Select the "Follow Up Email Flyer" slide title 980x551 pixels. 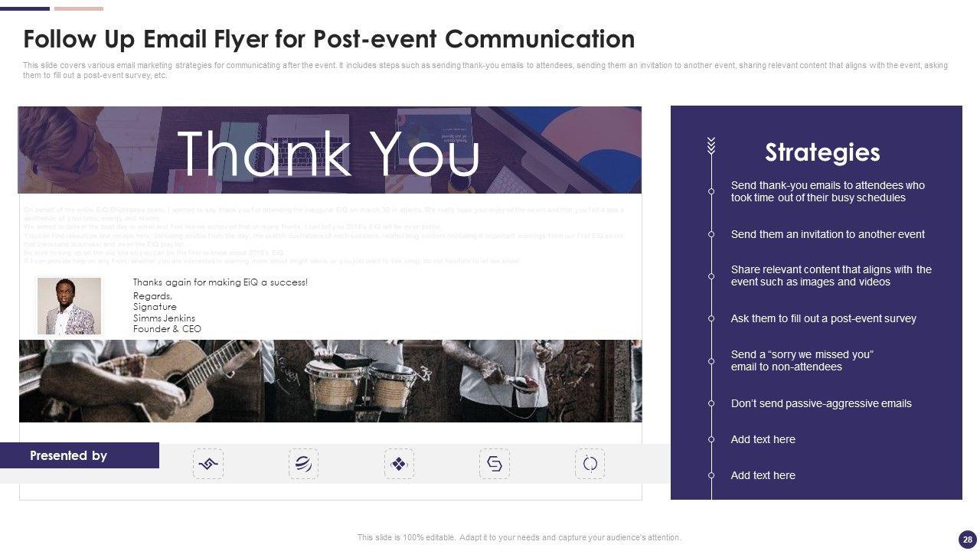(328, 39)
